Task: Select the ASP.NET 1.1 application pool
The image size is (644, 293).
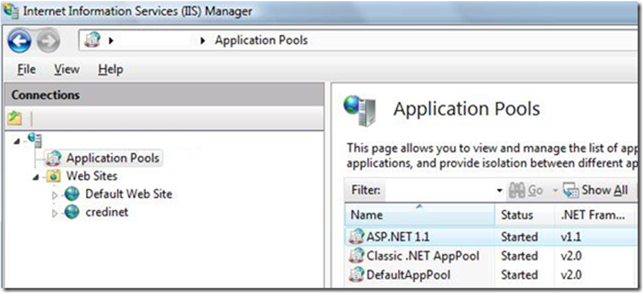Action: [490, 237]
